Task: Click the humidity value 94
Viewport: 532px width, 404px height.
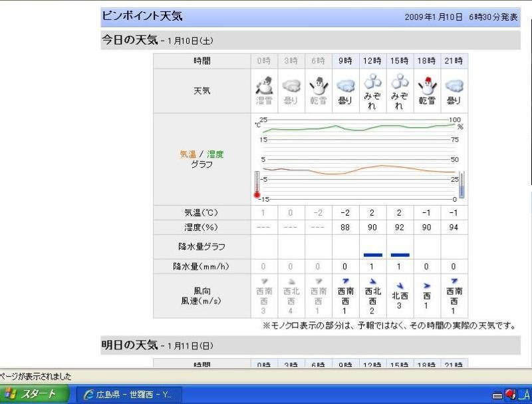Action: (454, 228)
